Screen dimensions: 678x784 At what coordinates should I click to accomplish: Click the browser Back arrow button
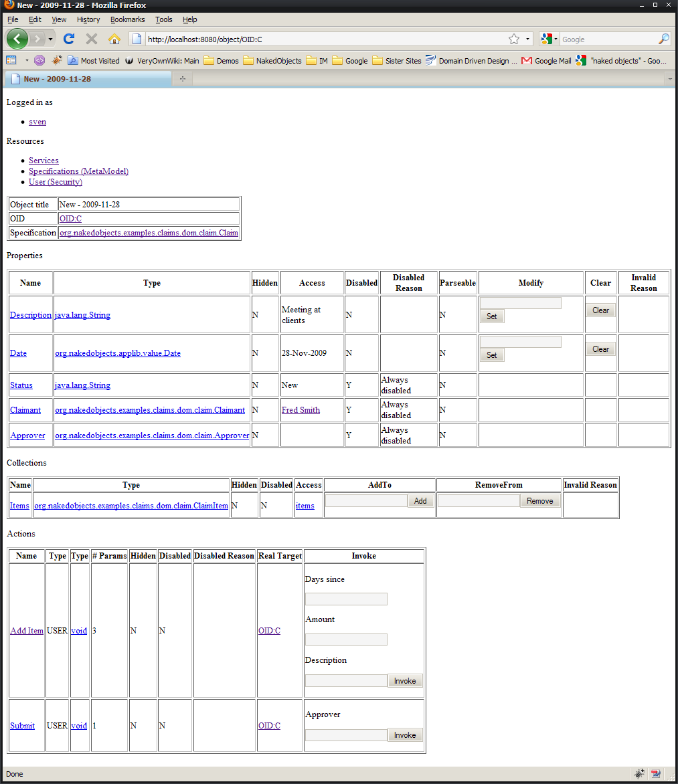coord(17,39)
